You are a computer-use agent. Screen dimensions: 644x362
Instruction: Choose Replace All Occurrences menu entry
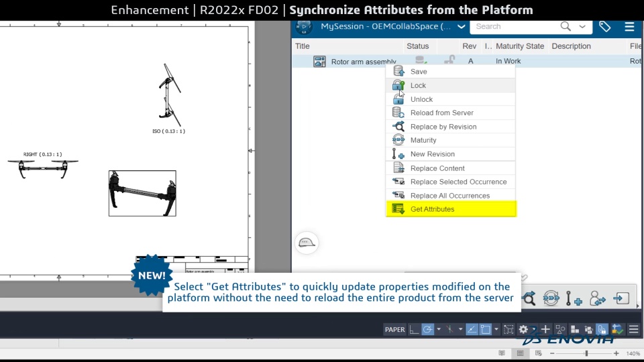[451, 196]
